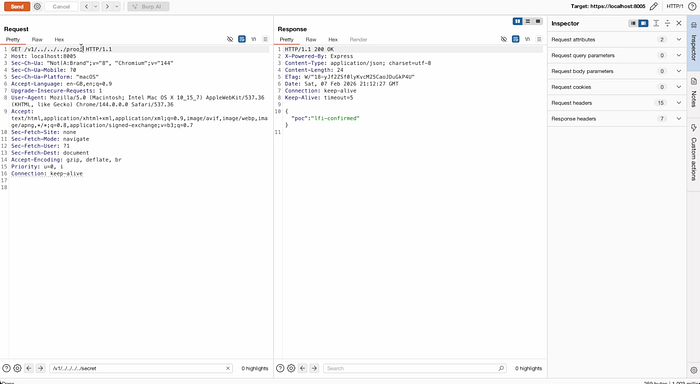Close the Inspector panel
Viewport: 700px width, 384px height.
point(679,23)
